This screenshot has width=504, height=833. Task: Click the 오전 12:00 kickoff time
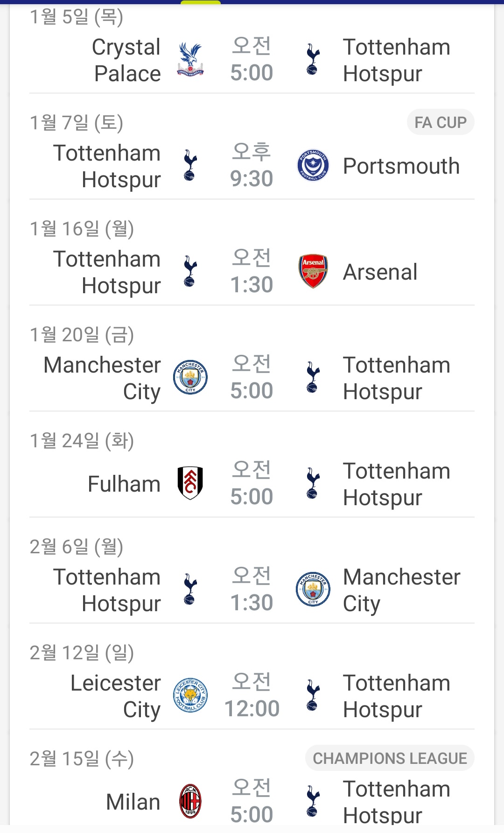tap(252, 695)
